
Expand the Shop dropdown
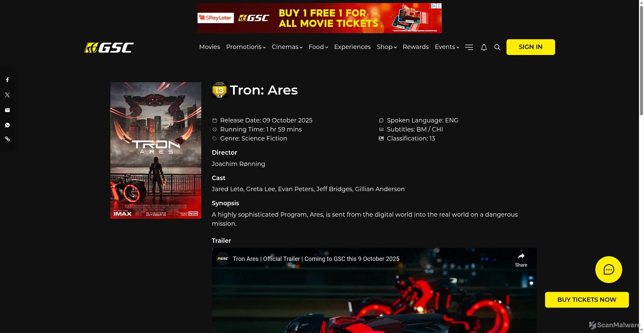[387, 47]
